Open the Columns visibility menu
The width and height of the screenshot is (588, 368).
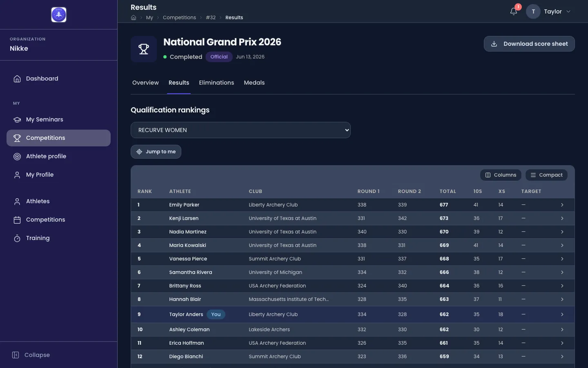pyautogui.click(x=501, y=175)
